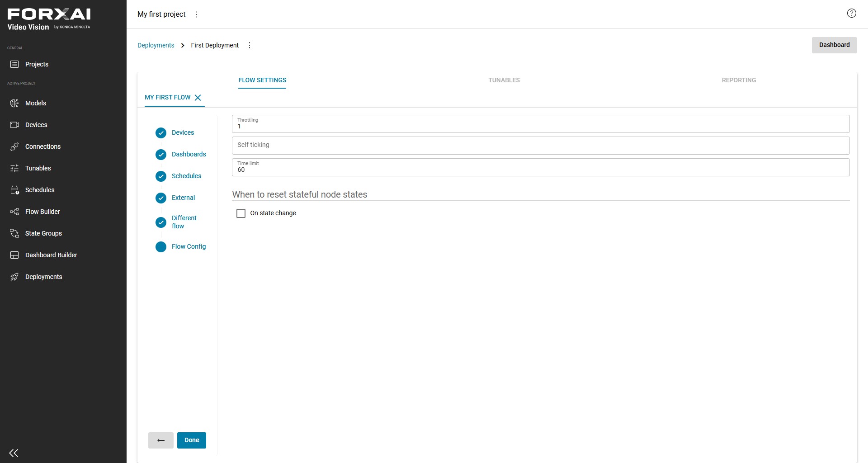This screenshot has height=463, width=868.
Task: Click the Schedules step checkmark circle
Action: (x=161, y=176)
